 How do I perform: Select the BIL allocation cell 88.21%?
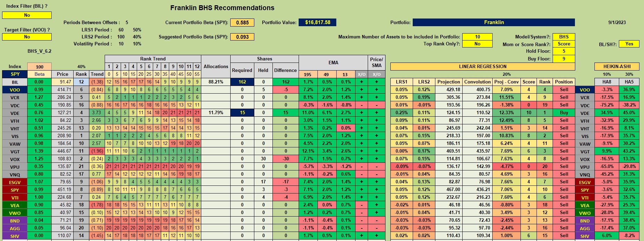coord(216,82)
